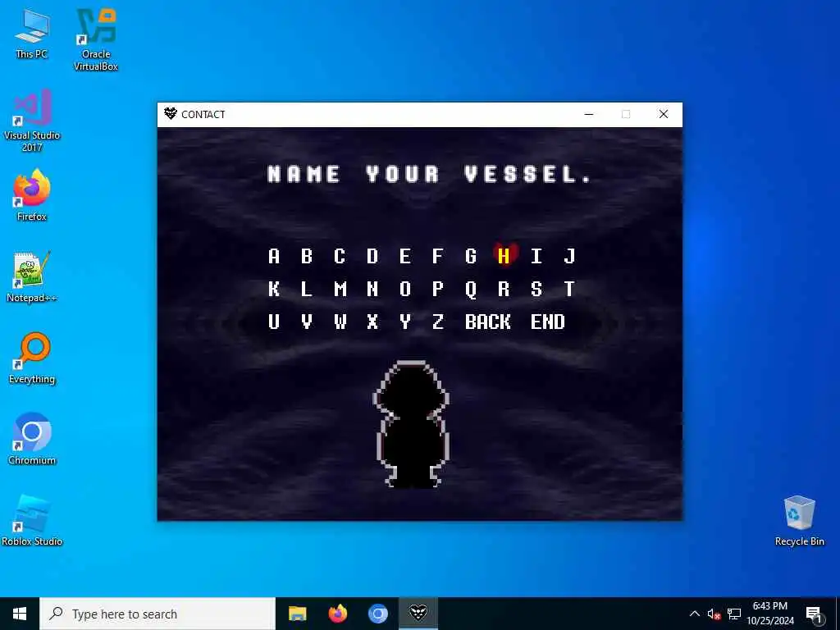This screenshot has width=840, height=630.
Task: Select letter A in the name grid
Action: click(x=274, y=256)
